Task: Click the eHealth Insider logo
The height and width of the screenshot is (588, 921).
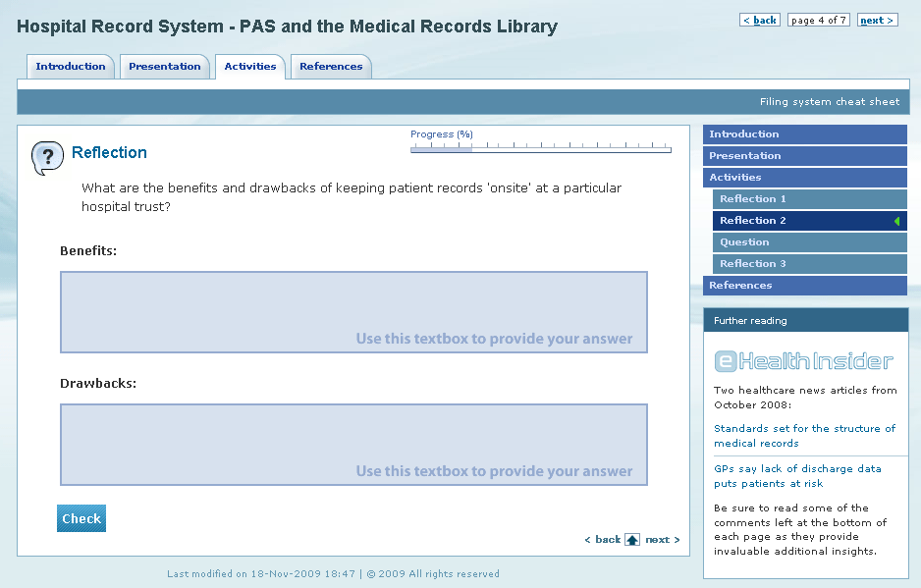Action: click(x=803, y=360)
